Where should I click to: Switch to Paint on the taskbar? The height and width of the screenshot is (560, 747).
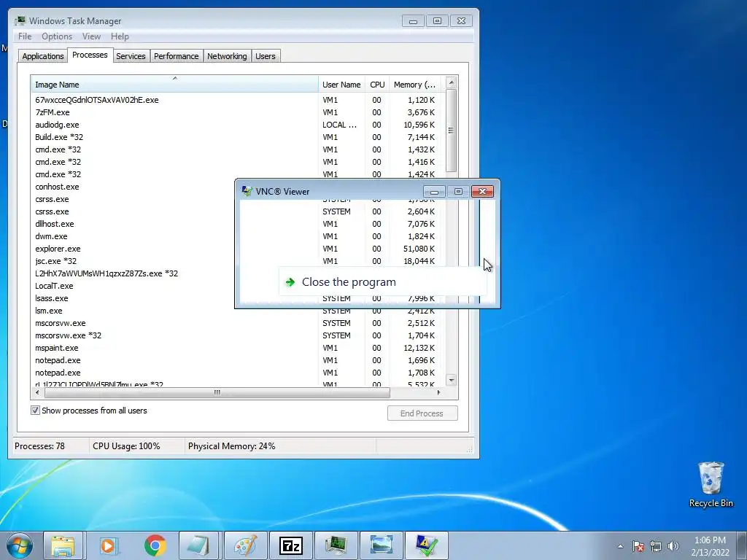[x=245, y=545]
